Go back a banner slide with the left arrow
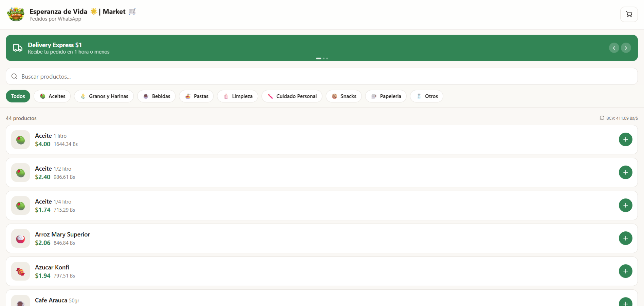The image size is (644, 306). click(614, 47)
